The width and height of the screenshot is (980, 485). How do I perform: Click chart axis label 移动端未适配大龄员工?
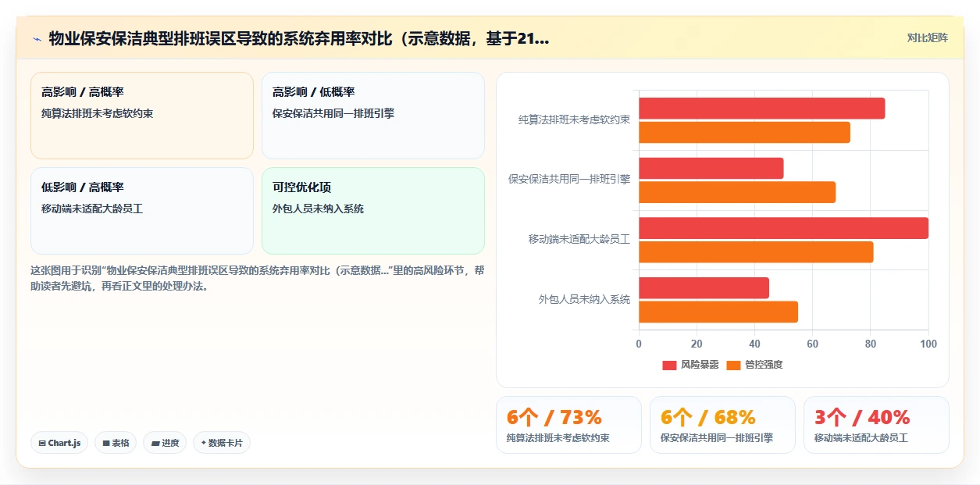pyautogui.click(x=579, y=240)
